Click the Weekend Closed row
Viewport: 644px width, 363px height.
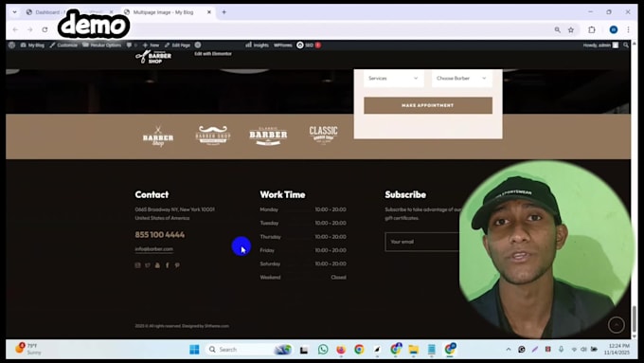point(303,278)
